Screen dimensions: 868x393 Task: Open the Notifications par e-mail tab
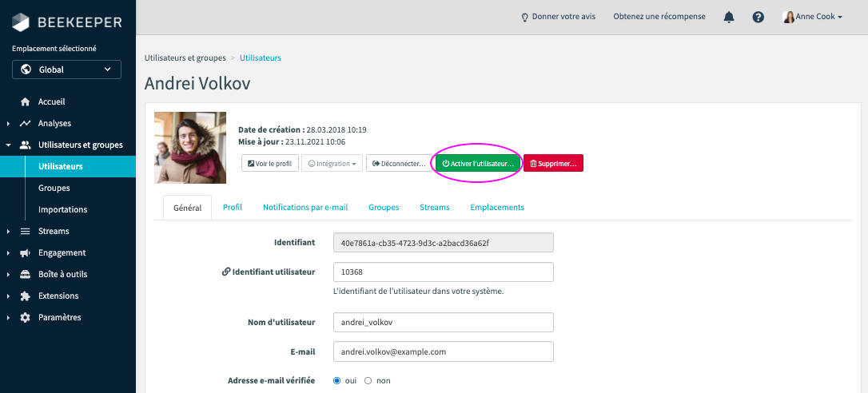(x=305, y=208)
